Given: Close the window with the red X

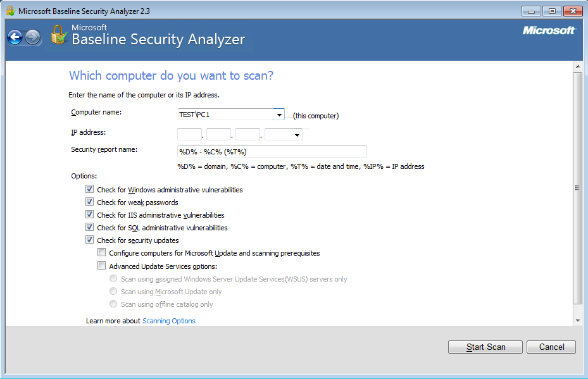Looking at the screenshot, I should tap(573, 11).
